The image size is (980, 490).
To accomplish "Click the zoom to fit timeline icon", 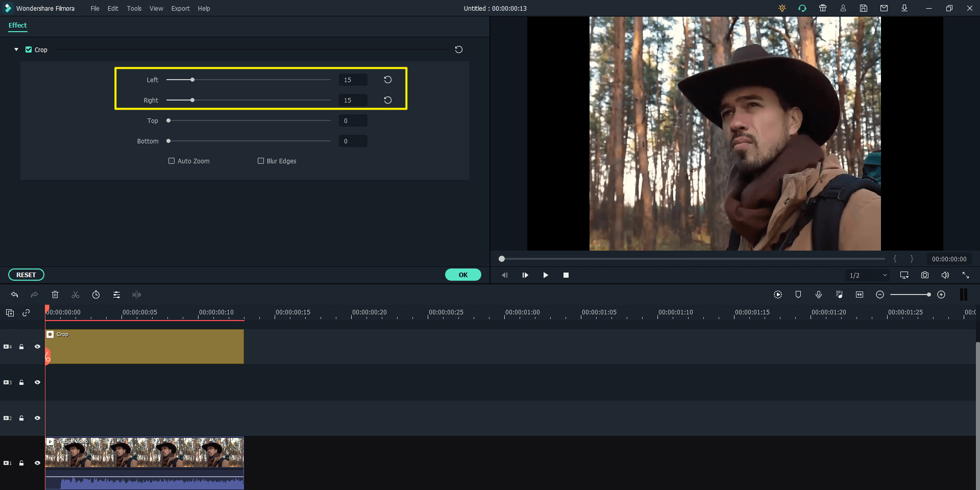I will point(860,295).
